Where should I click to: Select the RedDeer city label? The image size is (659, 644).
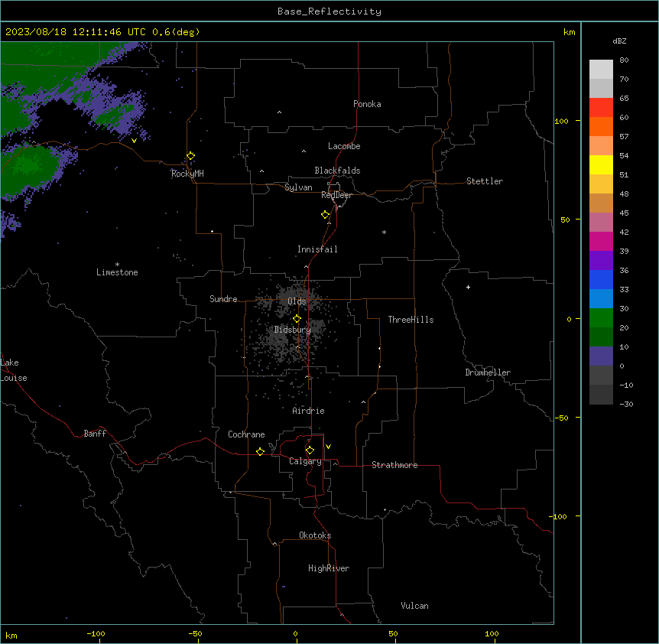(336, 195)
